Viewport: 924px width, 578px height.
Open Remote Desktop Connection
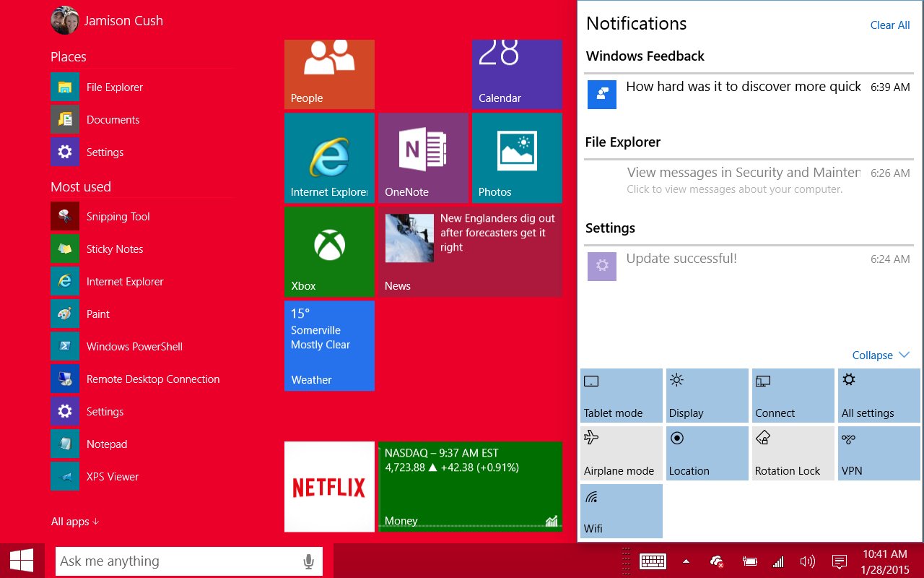[x=143, y=379]
